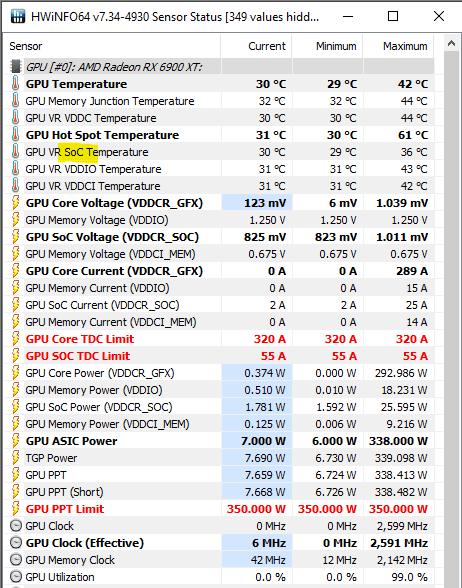This screenshot has height=588, width=462.
Task: Click the vertical scrollbar track
Action: coord(452,319)
